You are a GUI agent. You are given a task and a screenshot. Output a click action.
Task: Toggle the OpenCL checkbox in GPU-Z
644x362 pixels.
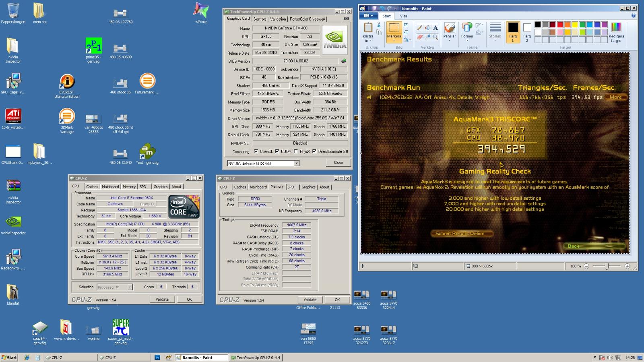(256, 151)
